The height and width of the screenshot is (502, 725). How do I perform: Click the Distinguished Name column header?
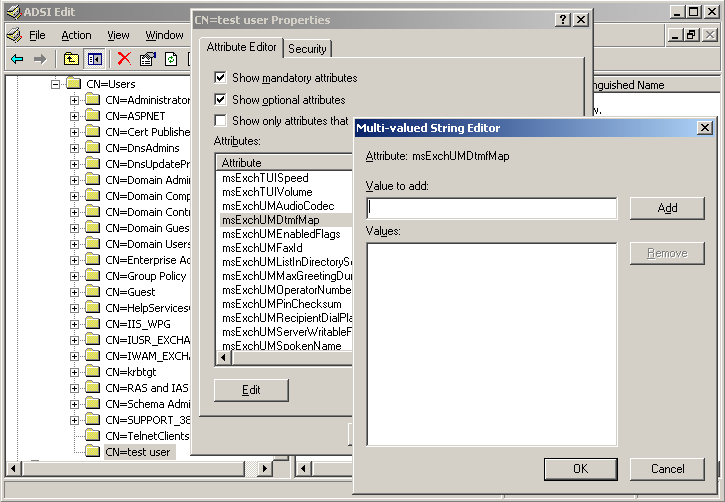click(657, 85)
